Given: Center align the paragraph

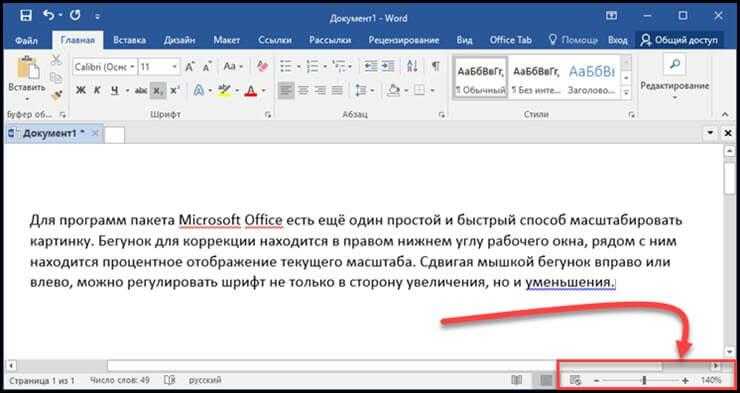Looking at the screenshot, I should (303, 90).
